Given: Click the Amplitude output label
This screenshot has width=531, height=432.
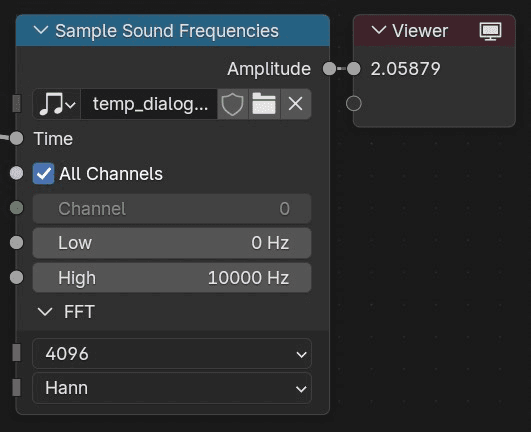Looking at the screenshot, I should click(269, 69).
